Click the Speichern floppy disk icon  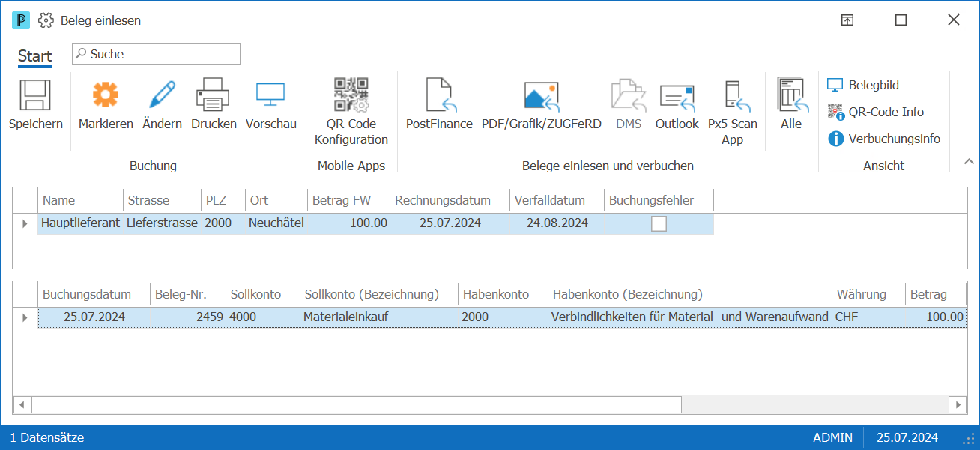point(35,95)
